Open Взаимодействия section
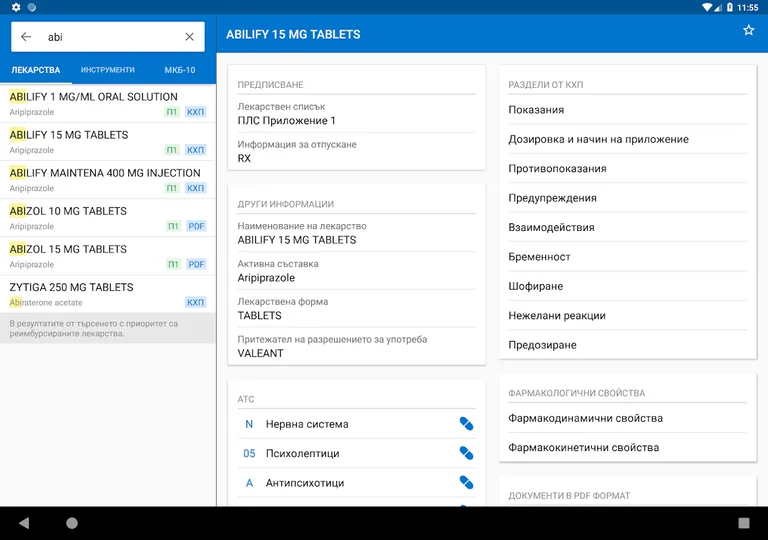Viewport: 768px width, 540px height. click(x=627, y=227)
